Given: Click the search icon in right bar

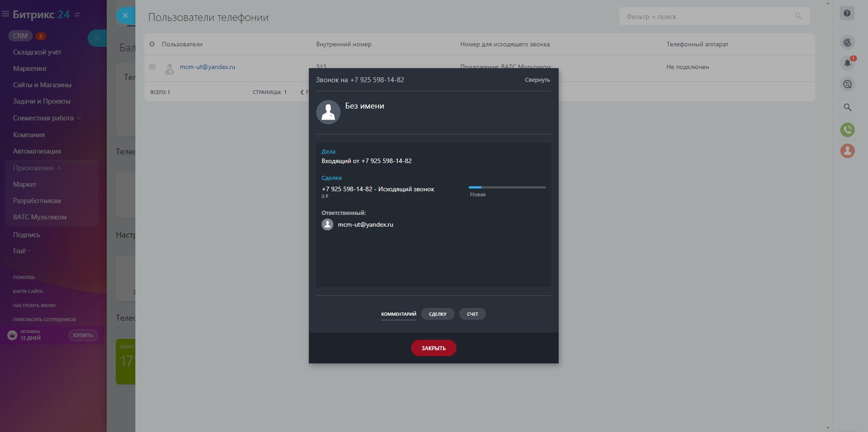Looking at the screenshot, I should pyautogui.click(x=848, y=108).
